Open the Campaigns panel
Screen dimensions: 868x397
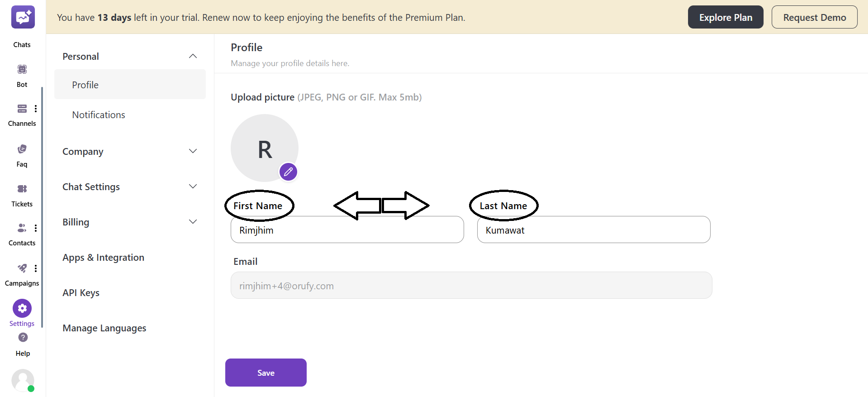(x=22, y=268)
